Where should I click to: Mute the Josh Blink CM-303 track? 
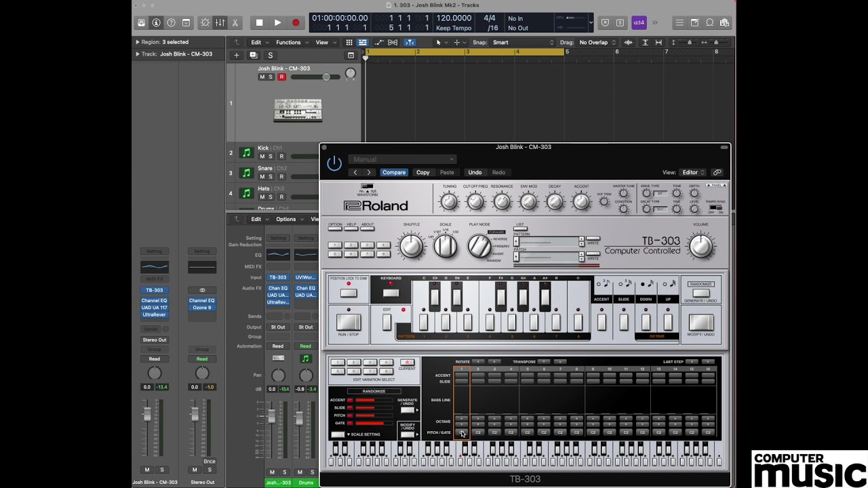(262, 77)
